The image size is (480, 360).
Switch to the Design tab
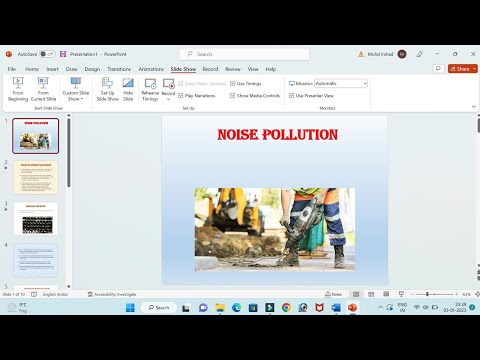click(x=92, y=69)
